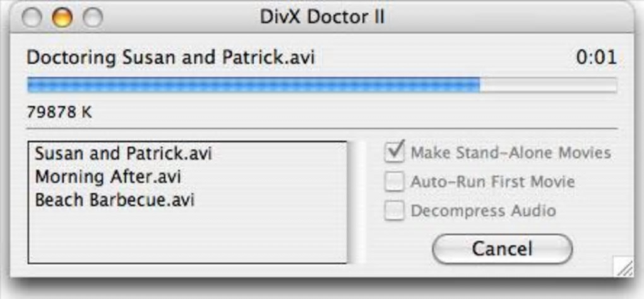Check the Decompress Audio checkbox box

pos(395,211)
